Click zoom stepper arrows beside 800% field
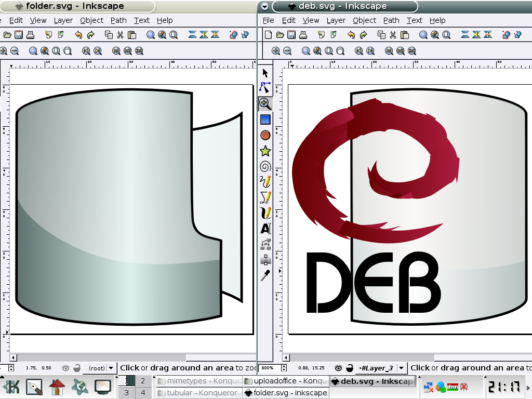Viewport: 532px width, 399px height. point(284,368)
